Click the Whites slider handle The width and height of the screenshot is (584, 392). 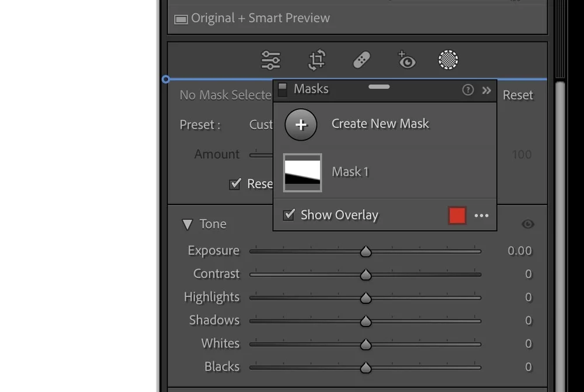(x=366, y=344)
